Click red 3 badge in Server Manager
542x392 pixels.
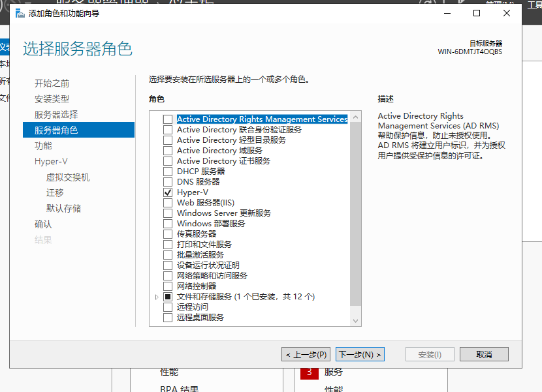click(310, 373)
